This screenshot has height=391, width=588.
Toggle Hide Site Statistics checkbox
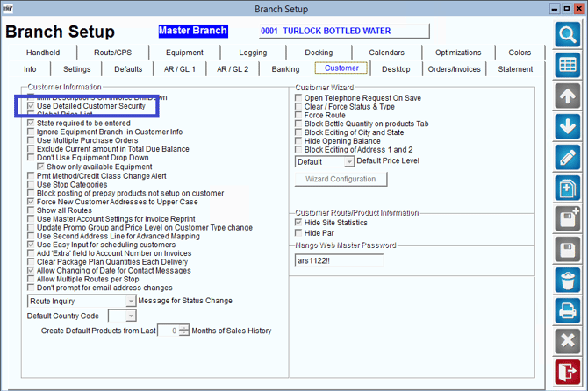point(298,223)
